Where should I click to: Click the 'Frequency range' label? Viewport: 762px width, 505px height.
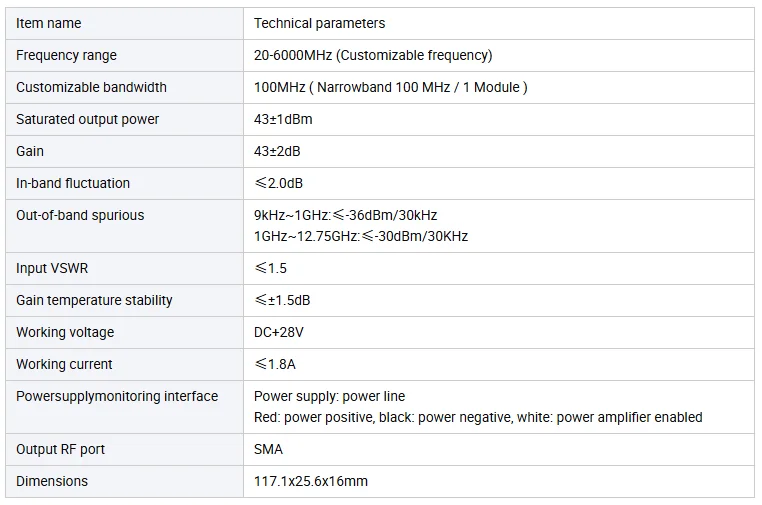click(x=66, y=55)
